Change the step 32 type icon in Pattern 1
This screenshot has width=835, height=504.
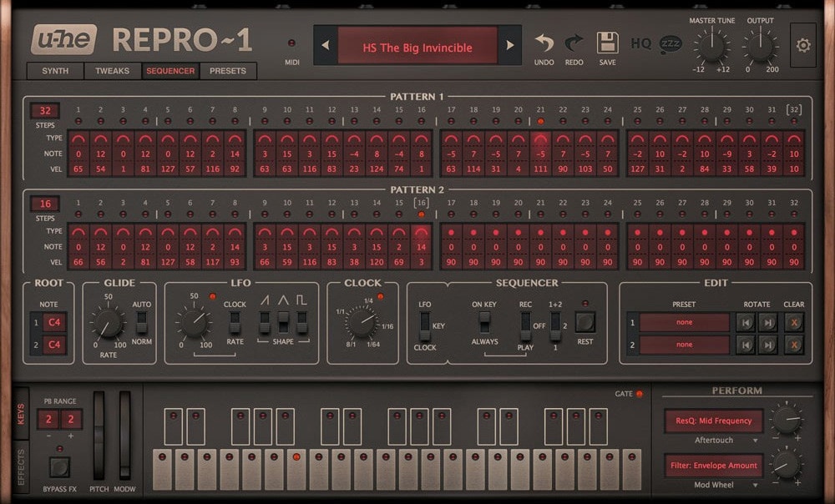pyautogui.click(x=794, y=139)
